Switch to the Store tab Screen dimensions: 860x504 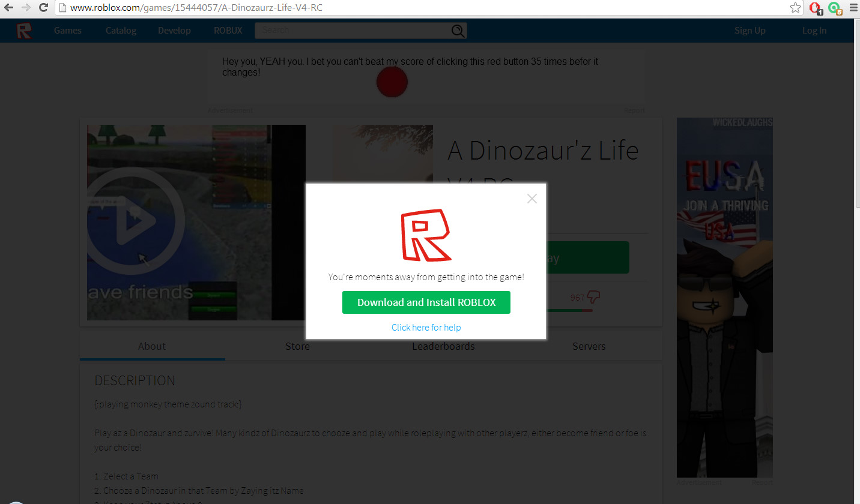click(x=297, y=346)
